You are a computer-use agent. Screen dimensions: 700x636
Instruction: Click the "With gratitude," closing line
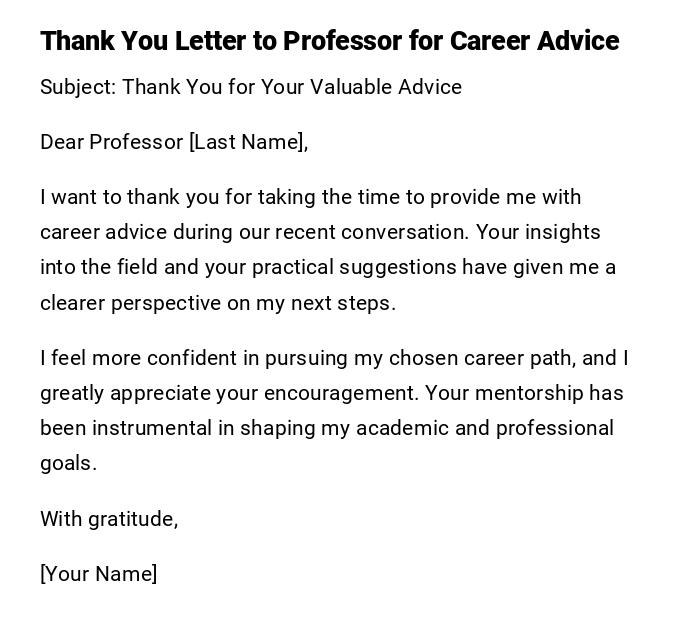[109, 518]
